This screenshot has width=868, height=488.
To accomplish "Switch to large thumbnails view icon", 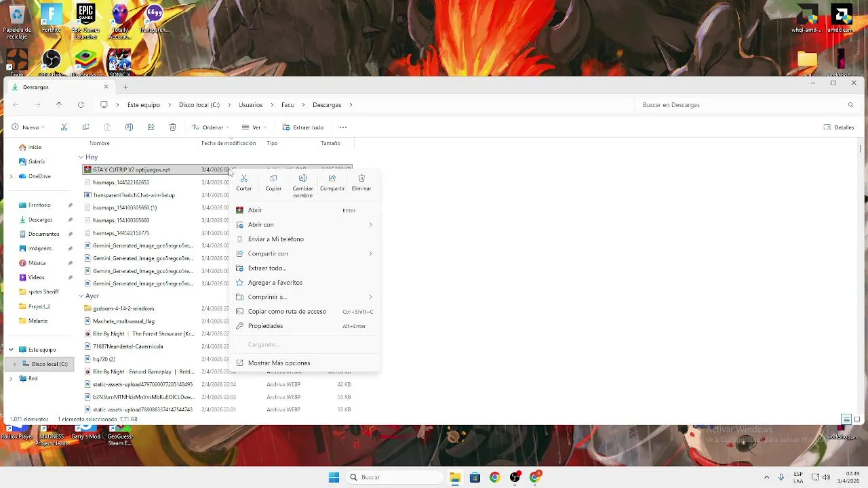I will click(857, 420).
